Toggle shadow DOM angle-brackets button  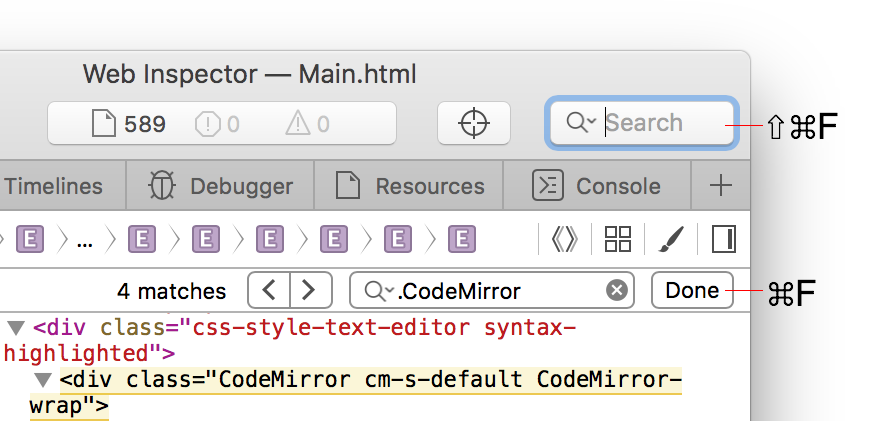(x=564, y=239)
